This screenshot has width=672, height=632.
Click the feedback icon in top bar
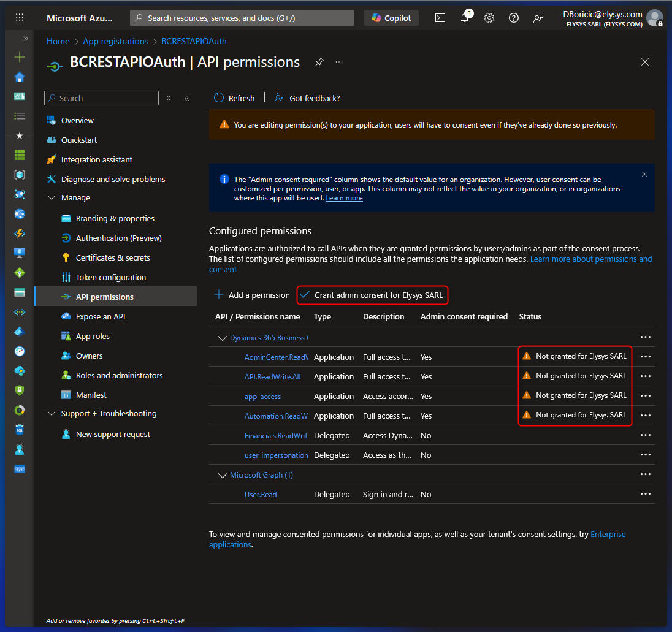(x=538, y=18)
